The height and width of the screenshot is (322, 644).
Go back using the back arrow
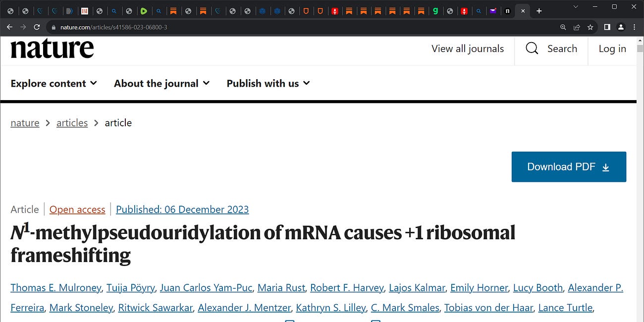coord(9,27)
